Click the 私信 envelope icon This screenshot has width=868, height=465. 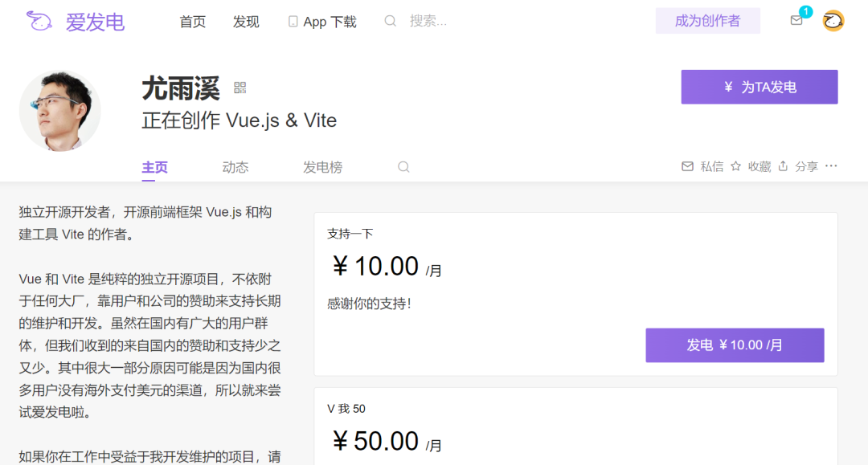[687, 166]
